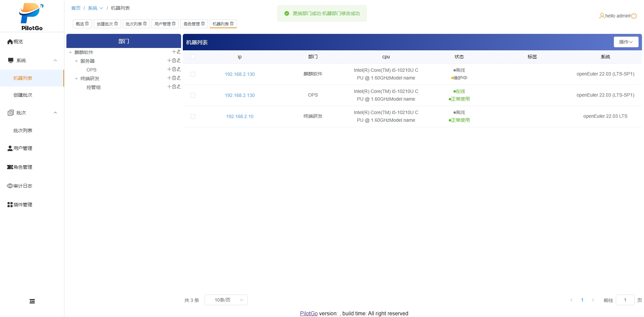Delete the 控管组 department via trash icon
This screenshot has width=644, height=317.
click(x=174, y=87)
